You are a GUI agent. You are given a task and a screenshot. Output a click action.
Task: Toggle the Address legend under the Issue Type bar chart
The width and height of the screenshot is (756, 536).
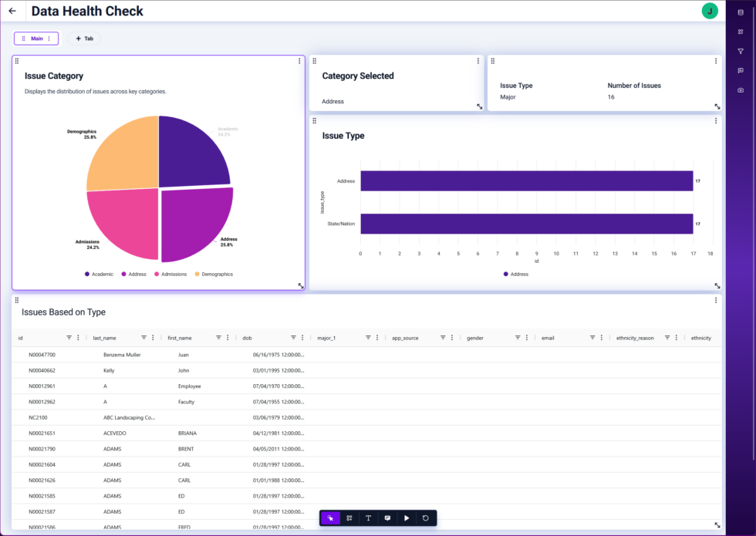click(x=516, y=275)
